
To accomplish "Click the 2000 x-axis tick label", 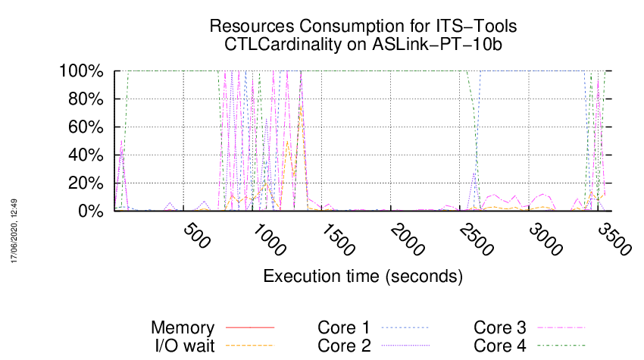I will coord(407,239).
